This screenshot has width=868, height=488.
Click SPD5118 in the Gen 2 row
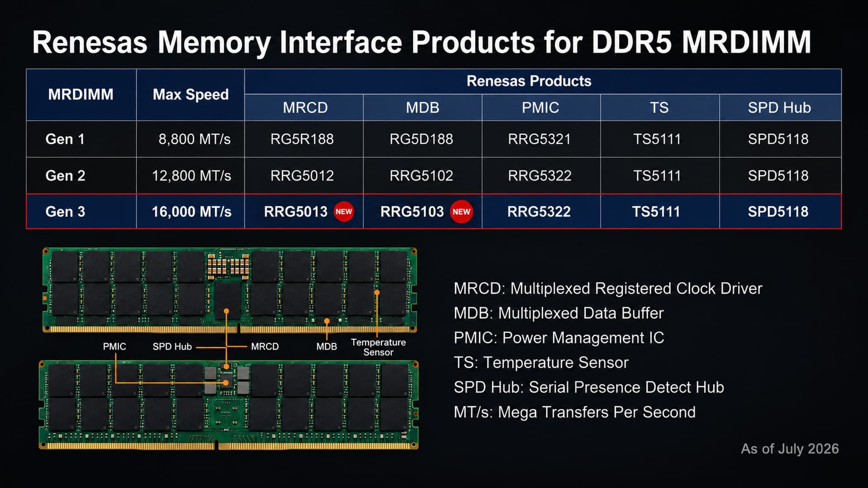pyautogui.click(x=778, y=176)
